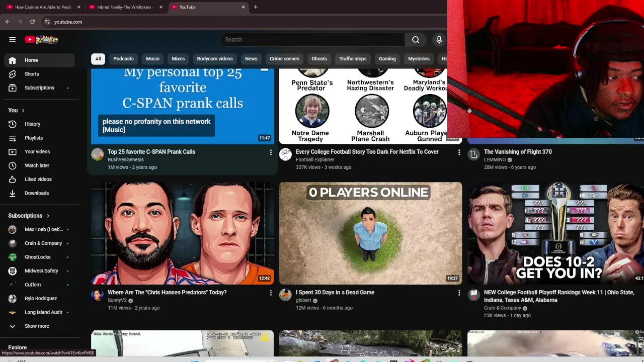Open Football Explainer channel avatar
This screenshot has width=644, height=362.
coord(285,154)
